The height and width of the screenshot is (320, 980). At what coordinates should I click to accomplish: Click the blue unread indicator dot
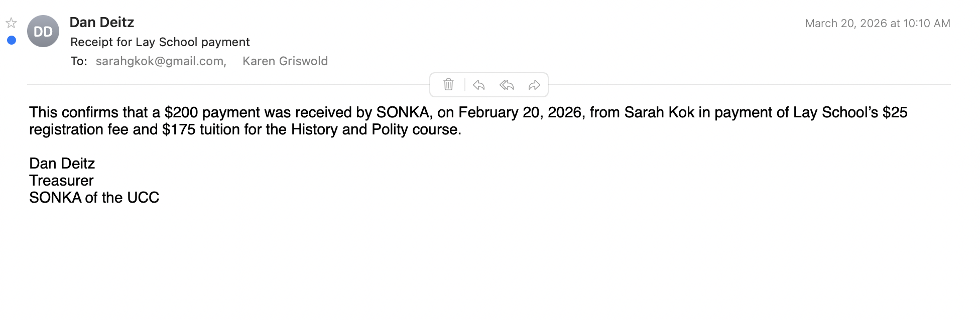pos(12,40)
